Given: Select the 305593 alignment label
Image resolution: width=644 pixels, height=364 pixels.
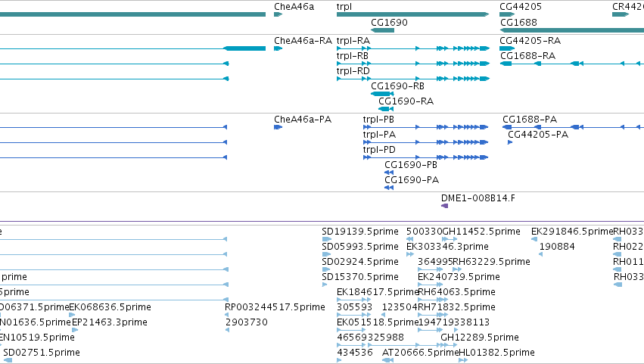Looking at the screenshot, I should point(354,308).
